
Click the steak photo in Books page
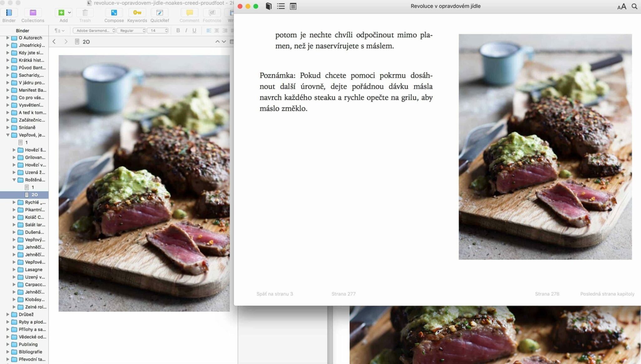tap(545, 147)
